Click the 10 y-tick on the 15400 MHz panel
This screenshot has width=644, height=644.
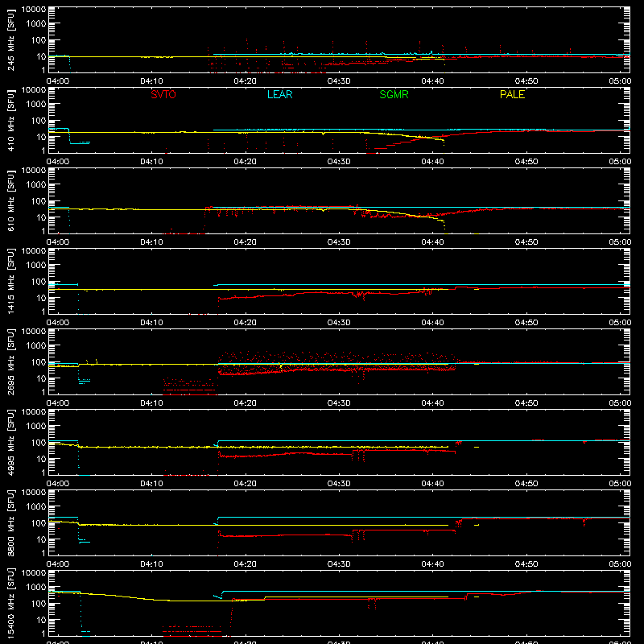pos(41,620)
